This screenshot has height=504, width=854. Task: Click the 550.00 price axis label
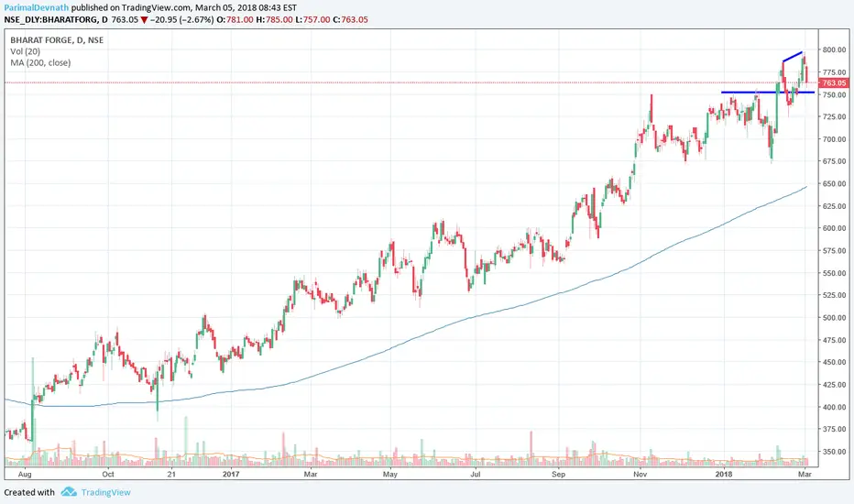(834, 273)
